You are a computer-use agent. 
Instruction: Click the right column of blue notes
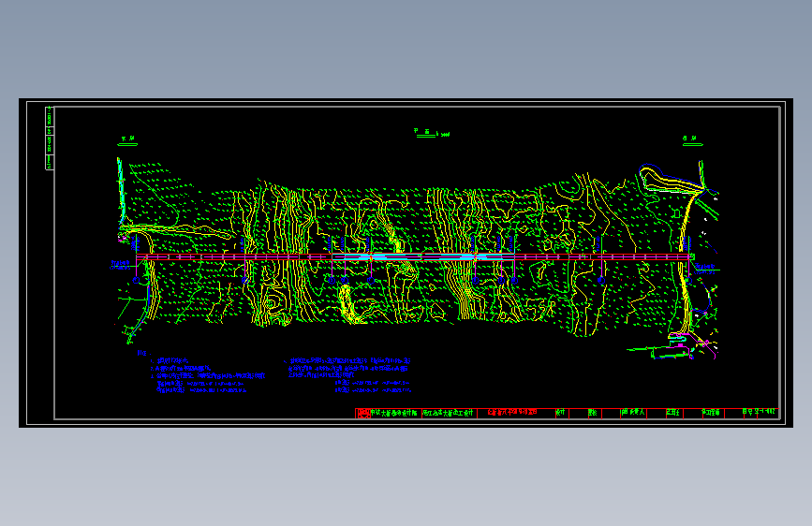347,374
